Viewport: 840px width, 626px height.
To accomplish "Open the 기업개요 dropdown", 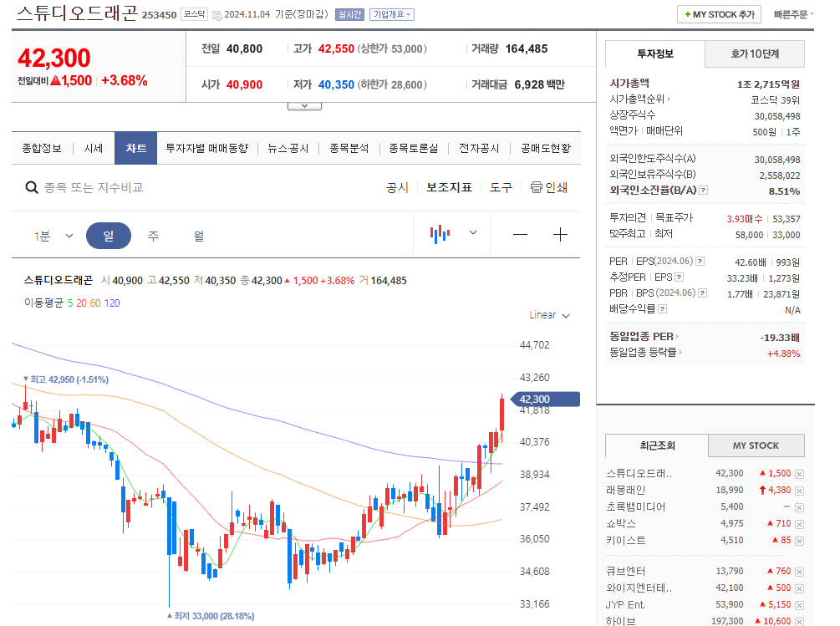I will coord(392,14).
